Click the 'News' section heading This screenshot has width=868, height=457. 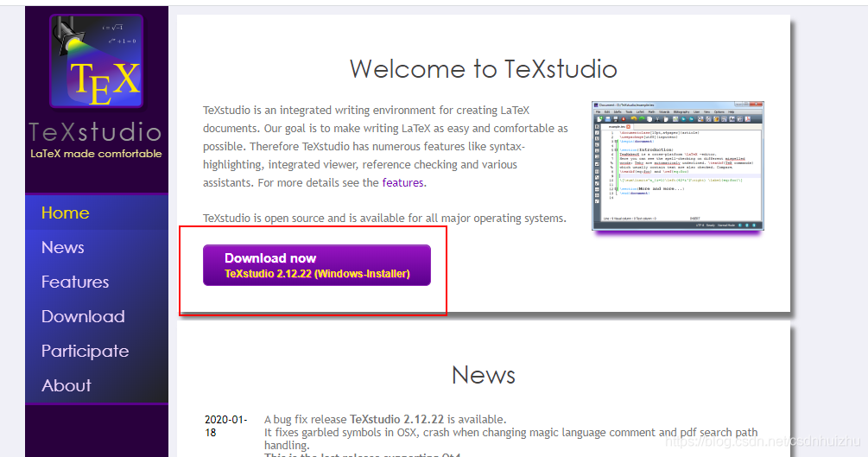coord(484,375)
